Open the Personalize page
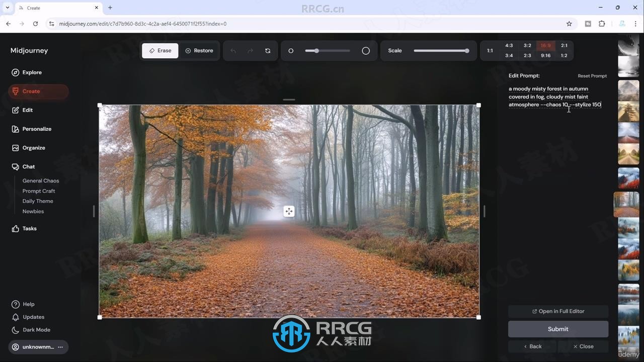 36,129
